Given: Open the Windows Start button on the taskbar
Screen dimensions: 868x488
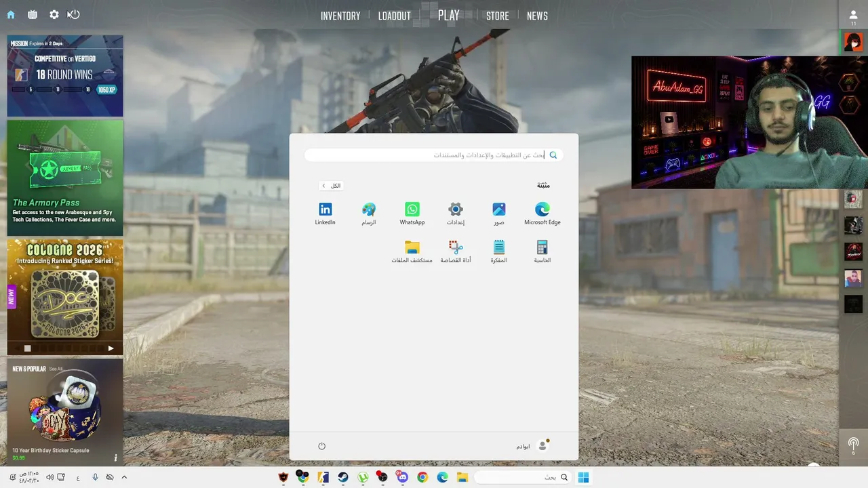Looking at the screenshot, I should pyautogui.click(x=583, y=477).
